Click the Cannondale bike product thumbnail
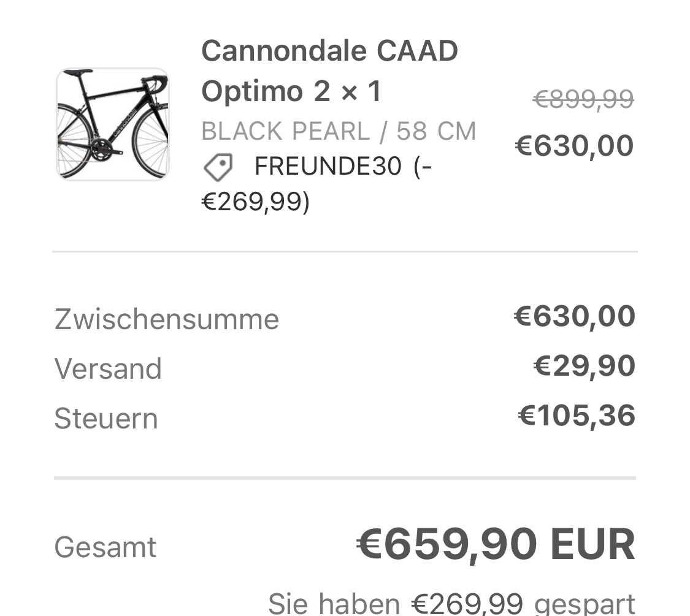 click(113, 124)
